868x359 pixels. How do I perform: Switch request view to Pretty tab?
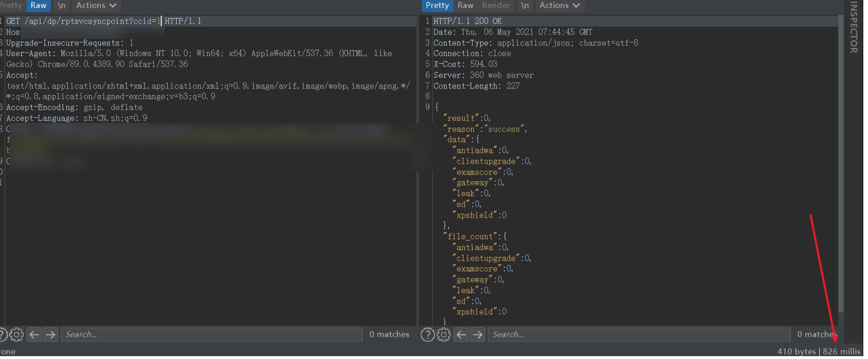(x=11, y=5)
